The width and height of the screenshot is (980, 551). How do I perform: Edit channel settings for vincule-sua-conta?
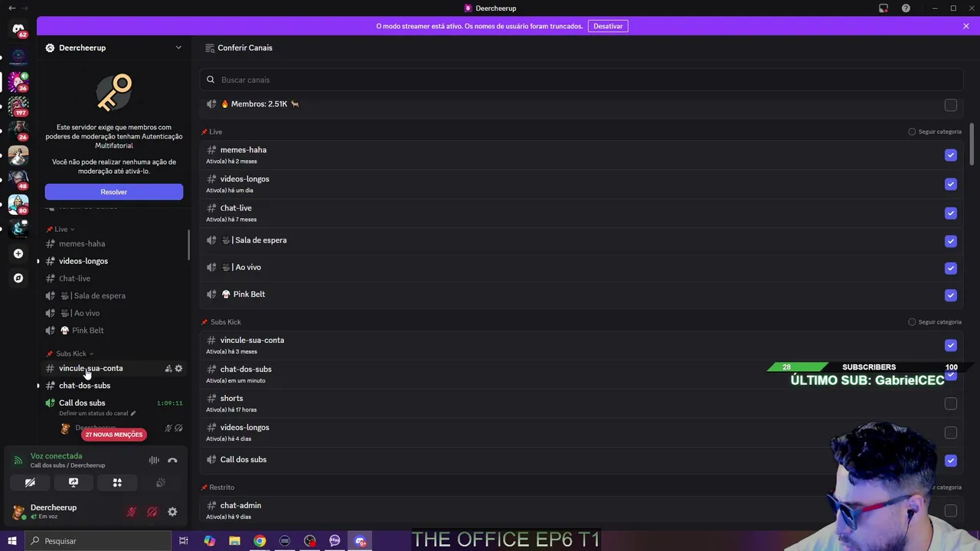178,368
